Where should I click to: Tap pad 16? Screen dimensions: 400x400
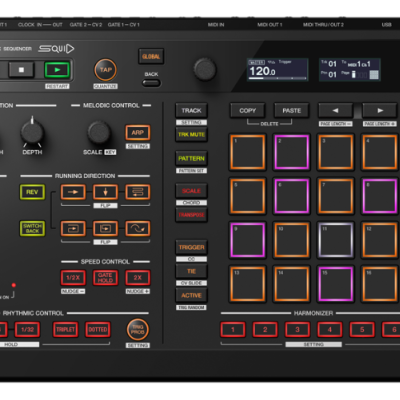[x=380, y=284]
